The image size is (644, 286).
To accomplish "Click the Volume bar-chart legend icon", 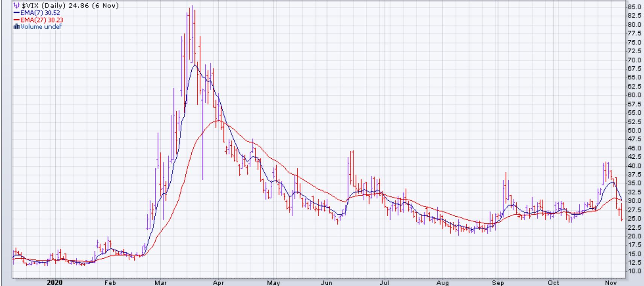I will 16,27.
